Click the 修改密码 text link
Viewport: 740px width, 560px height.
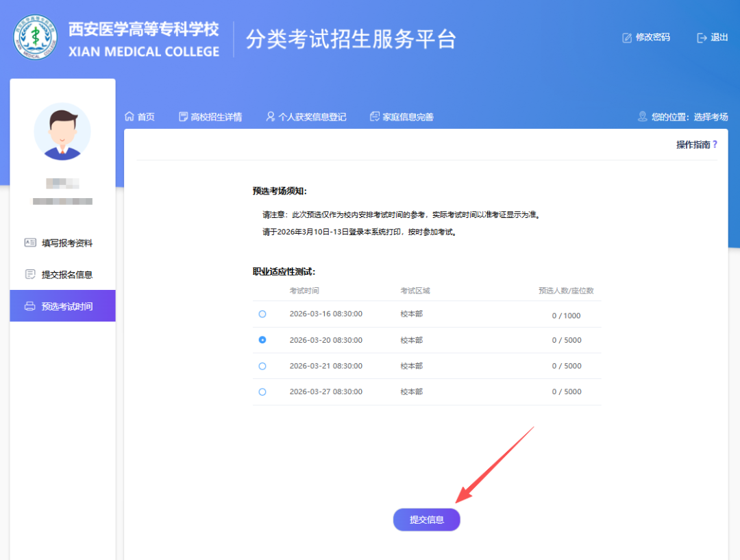[652, 38]
